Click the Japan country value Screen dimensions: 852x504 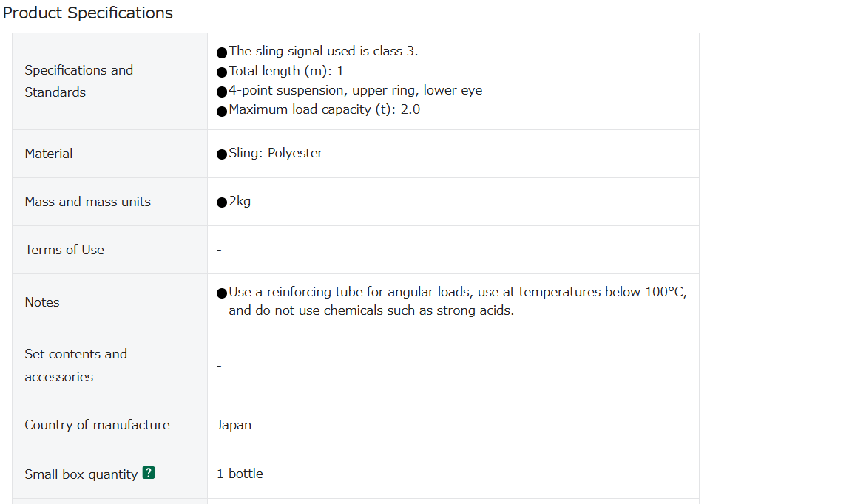coord(234,425)
